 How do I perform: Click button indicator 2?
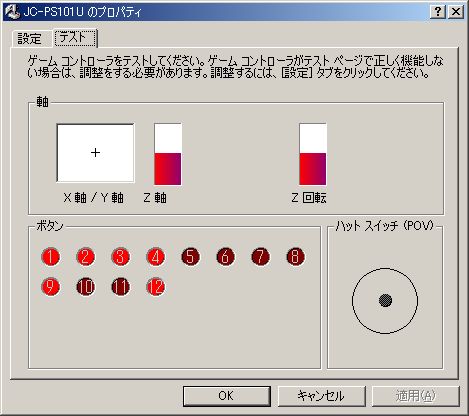85,257
